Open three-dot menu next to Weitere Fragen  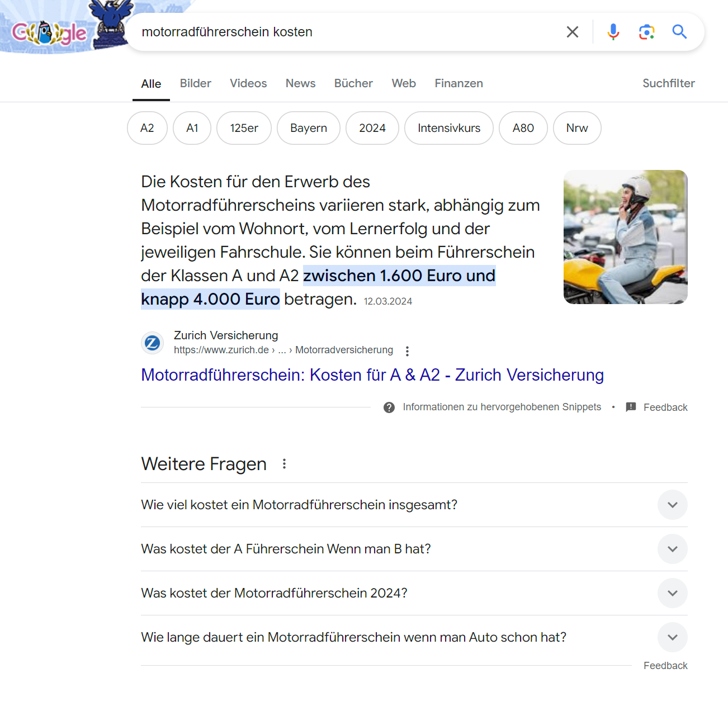[x=284, y=464]
